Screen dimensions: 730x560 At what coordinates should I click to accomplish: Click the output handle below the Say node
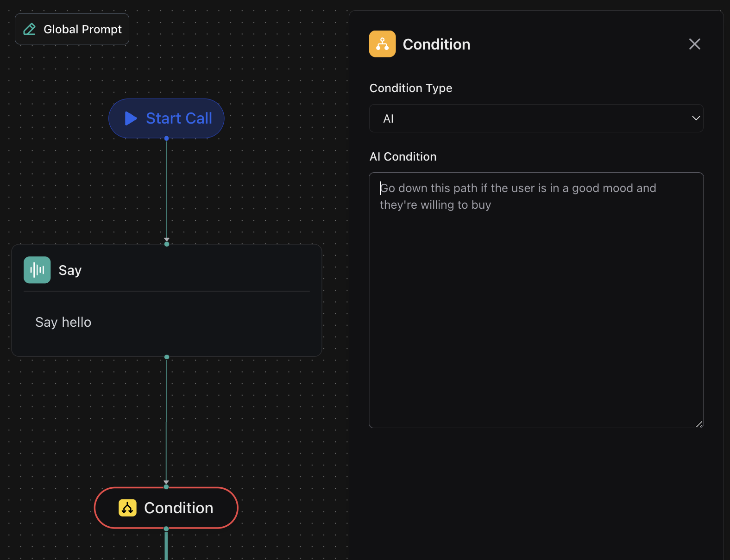[167, 357]
